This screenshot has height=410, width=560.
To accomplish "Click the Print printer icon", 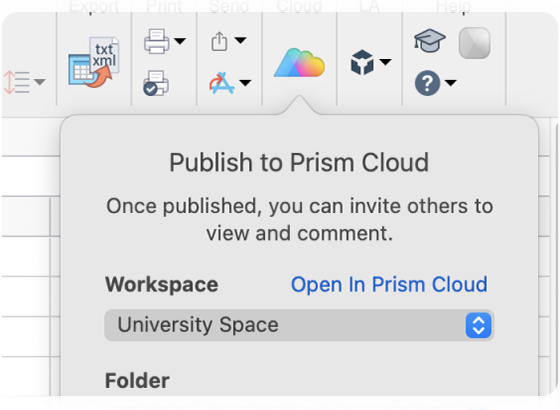I will (157, 41).
